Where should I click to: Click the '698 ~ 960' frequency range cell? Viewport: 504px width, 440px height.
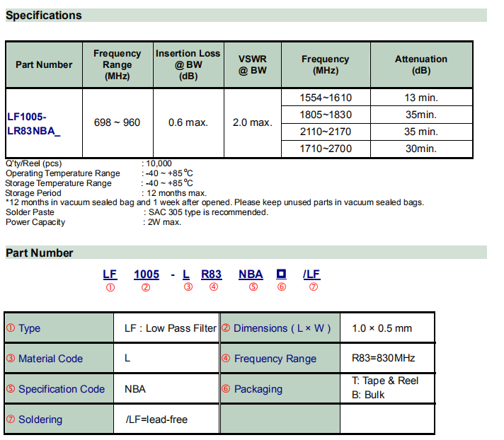[118, 122]
